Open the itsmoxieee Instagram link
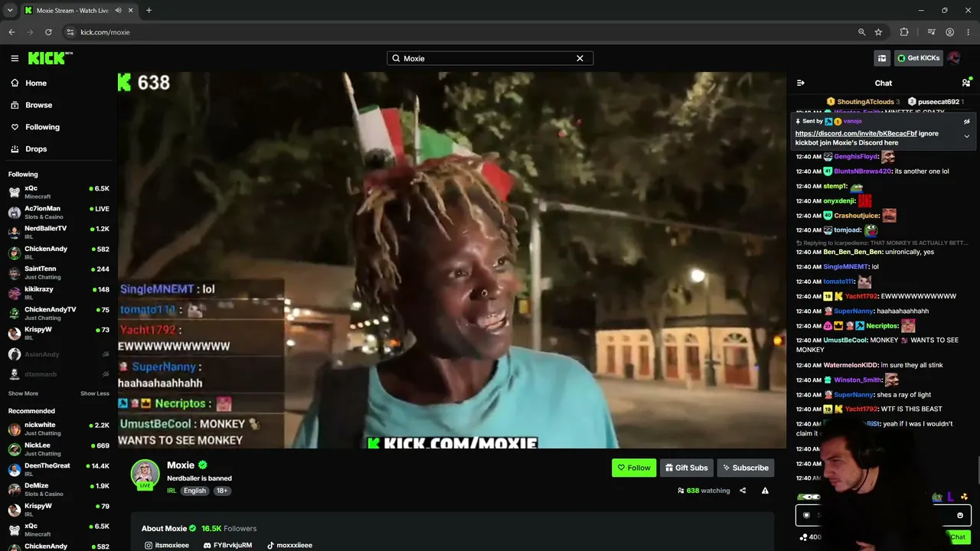 pos(167,546)
